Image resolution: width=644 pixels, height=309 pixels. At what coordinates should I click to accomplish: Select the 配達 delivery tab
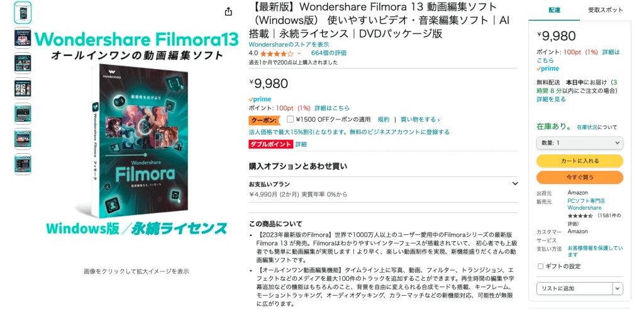(555, 10)
